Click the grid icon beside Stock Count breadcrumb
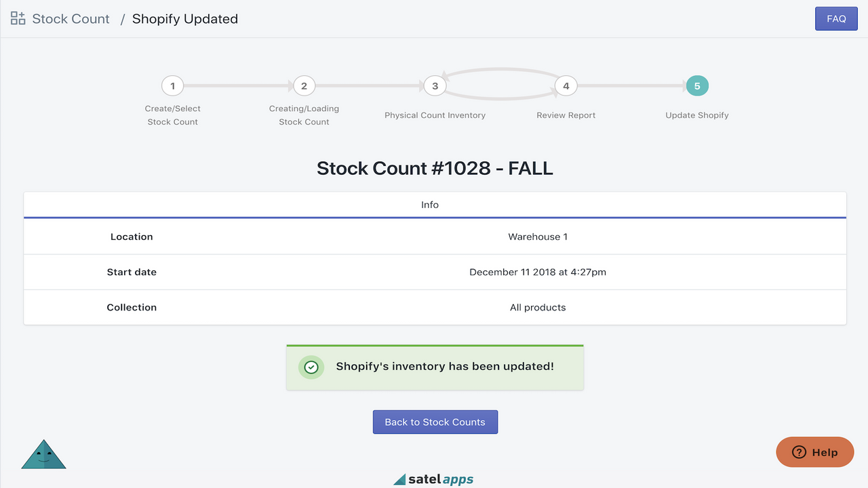The height and width of the screenshot is (488, 868). [18, 18]
